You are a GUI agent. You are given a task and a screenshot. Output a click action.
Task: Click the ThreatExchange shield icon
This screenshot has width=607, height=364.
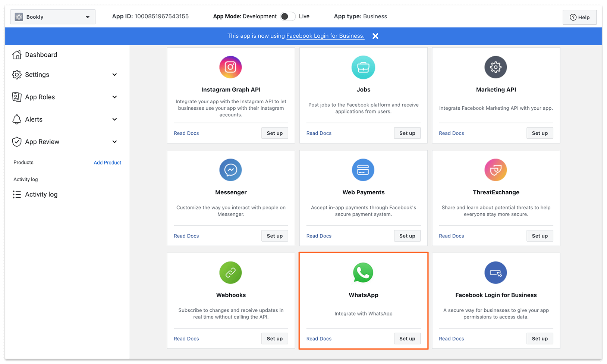click(496, 170)
